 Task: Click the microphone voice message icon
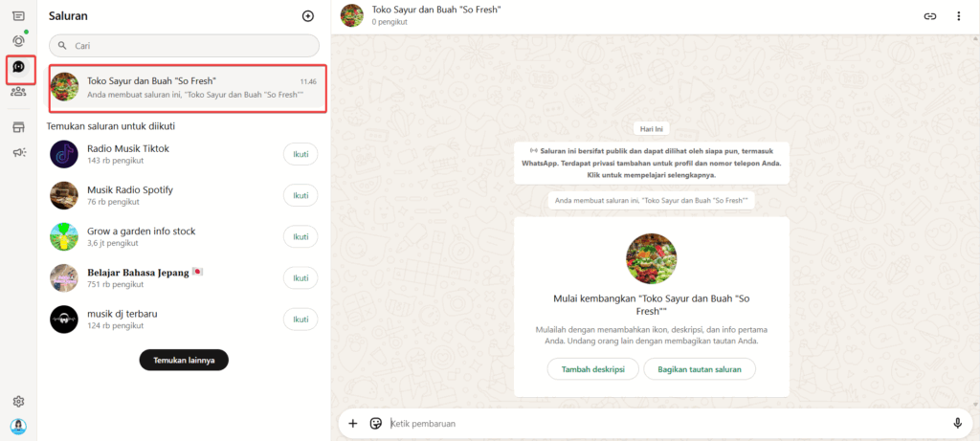pos(957,423)
